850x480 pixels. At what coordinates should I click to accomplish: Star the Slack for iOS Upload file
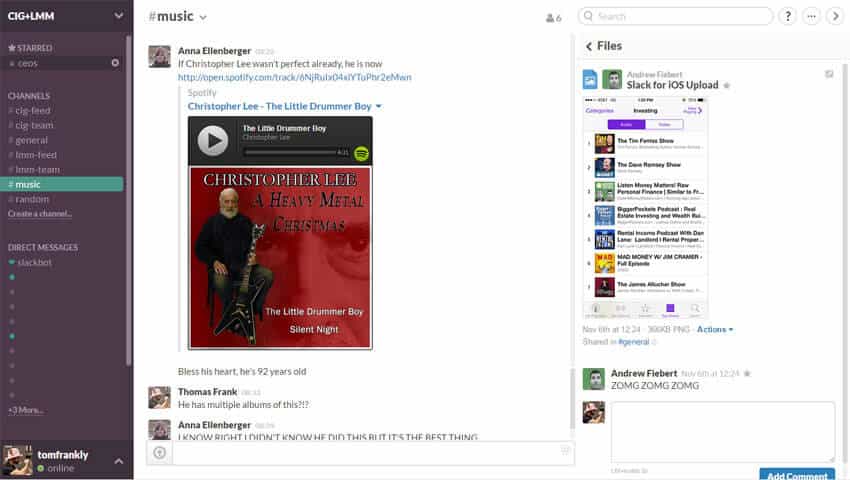click(726, 86)
